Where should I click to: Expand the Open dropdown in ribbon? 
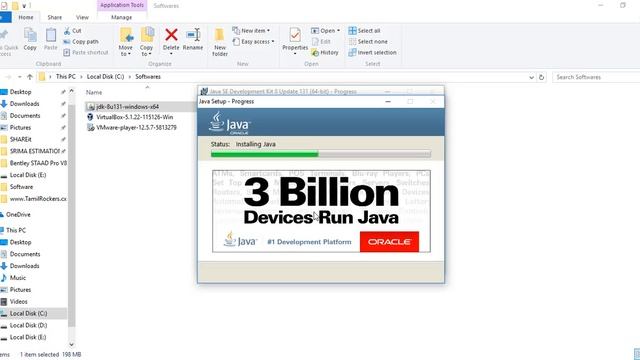click(325, 31)
